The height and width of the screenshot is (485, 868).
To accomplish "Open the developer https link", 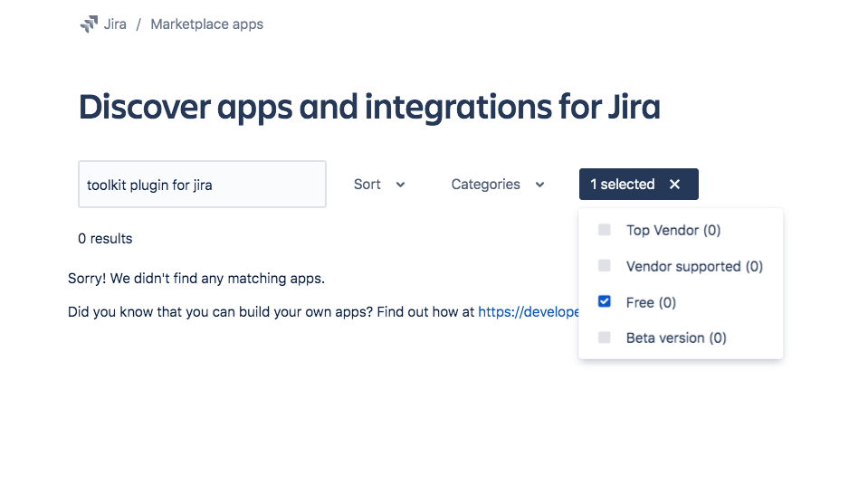I will coord(529,311).
